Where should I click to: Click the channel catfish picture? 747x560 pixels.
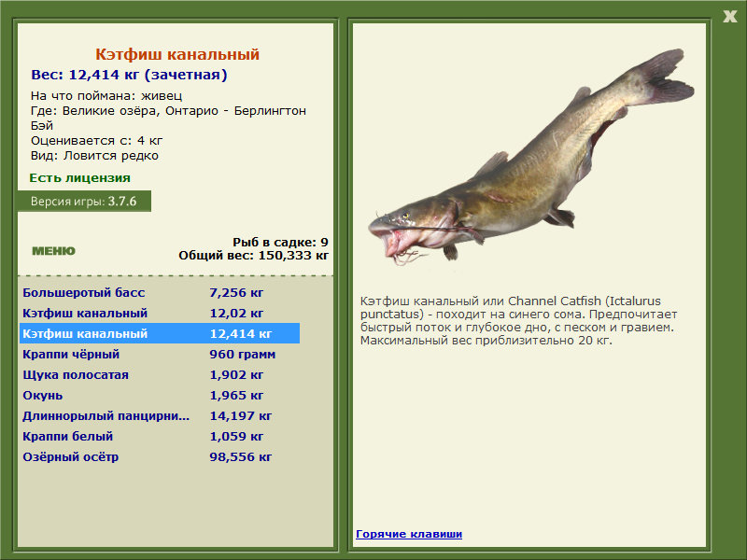coord(531,157)
